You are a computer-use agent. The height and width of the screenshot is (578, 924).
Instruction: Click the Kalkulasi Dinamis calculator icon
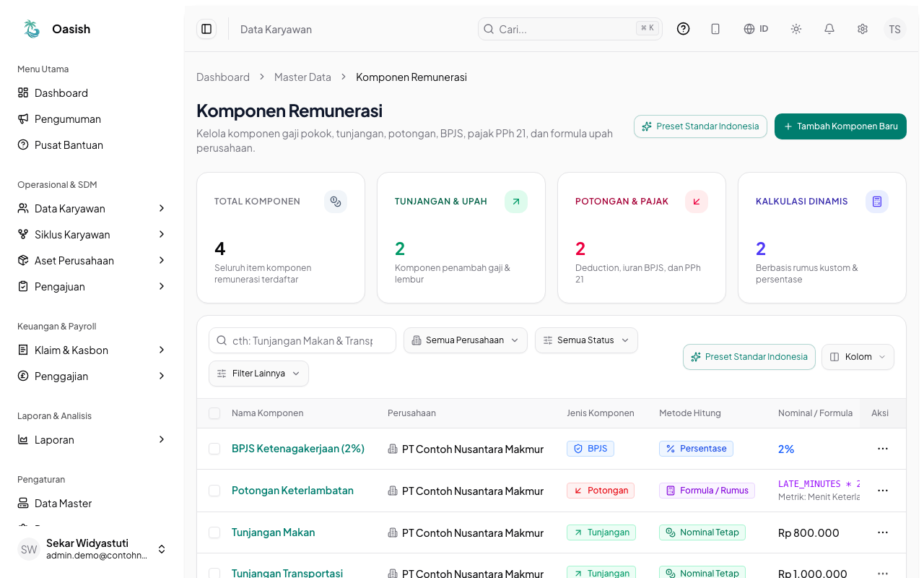(877, 202)
